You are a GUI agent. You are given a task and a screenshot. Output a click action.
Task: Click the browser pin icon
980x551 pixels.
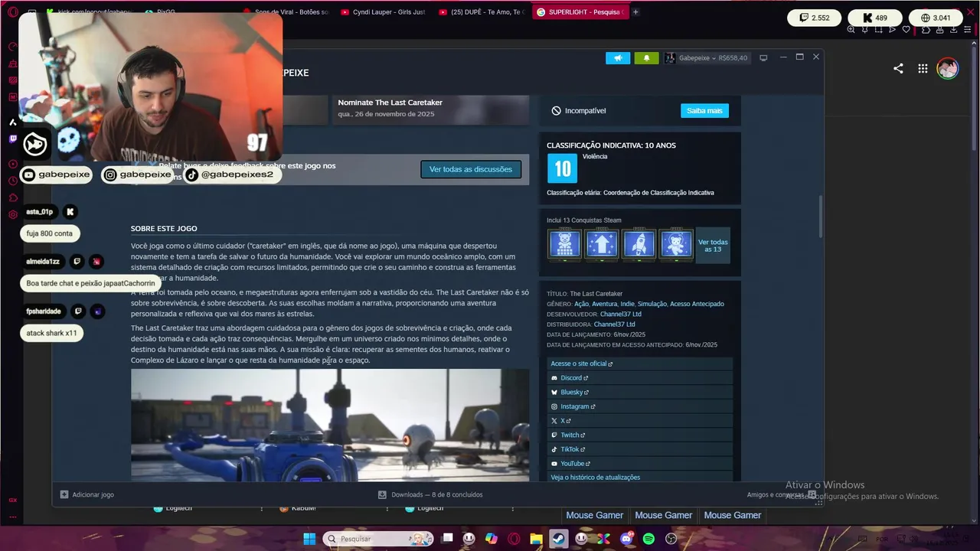tap(865, 30)
